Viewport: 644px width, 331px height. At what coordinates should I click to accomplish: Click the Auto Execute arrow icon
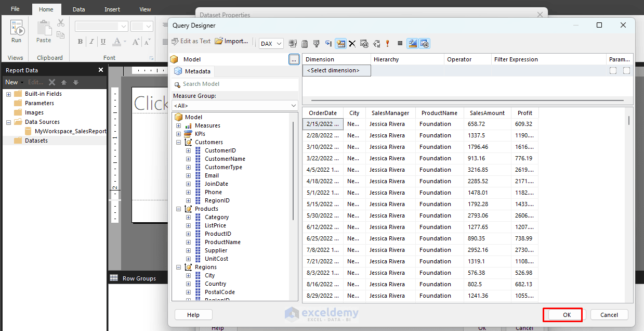click(328, 44)
